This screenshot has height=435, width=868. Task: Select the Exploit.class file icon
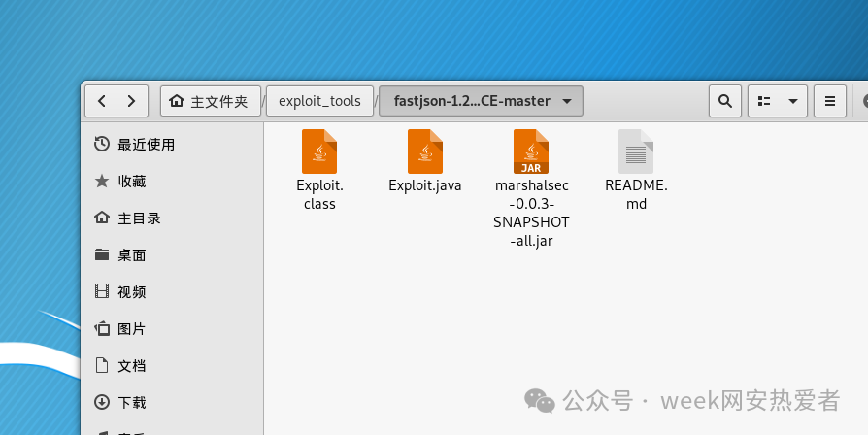tap(319, 151)
